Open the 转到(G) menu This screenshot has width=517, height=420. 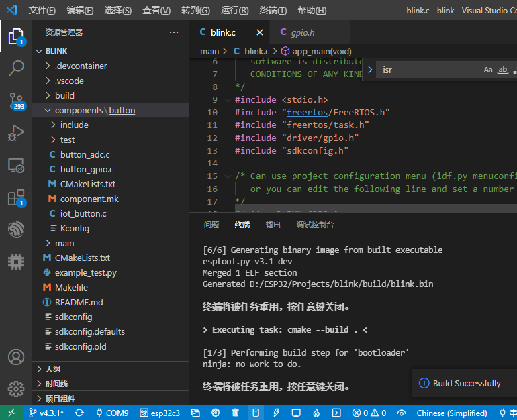pyautogui.click(x=195, y=11)
